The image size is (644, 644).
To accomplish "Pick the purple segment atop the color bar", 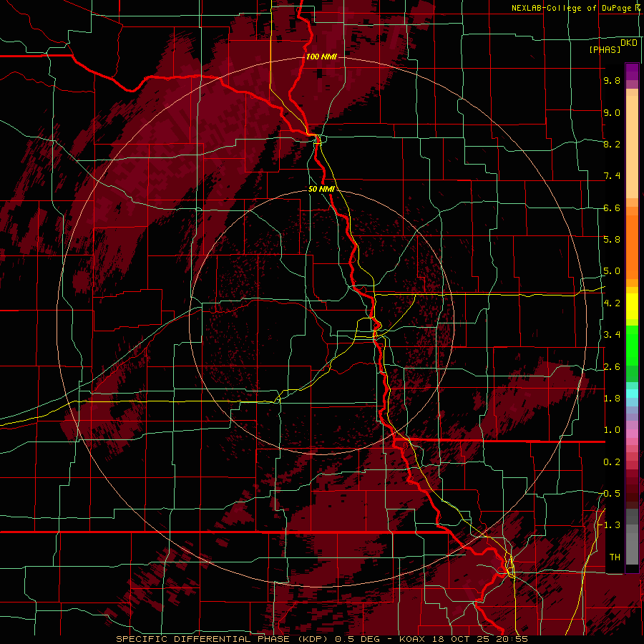I will coord(632,72).
